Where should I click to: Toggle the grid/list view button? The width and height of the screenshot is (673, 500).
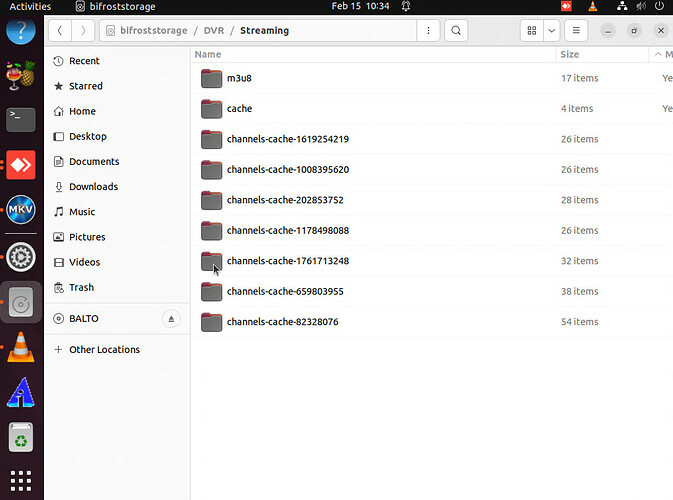[x=532, y=31]
